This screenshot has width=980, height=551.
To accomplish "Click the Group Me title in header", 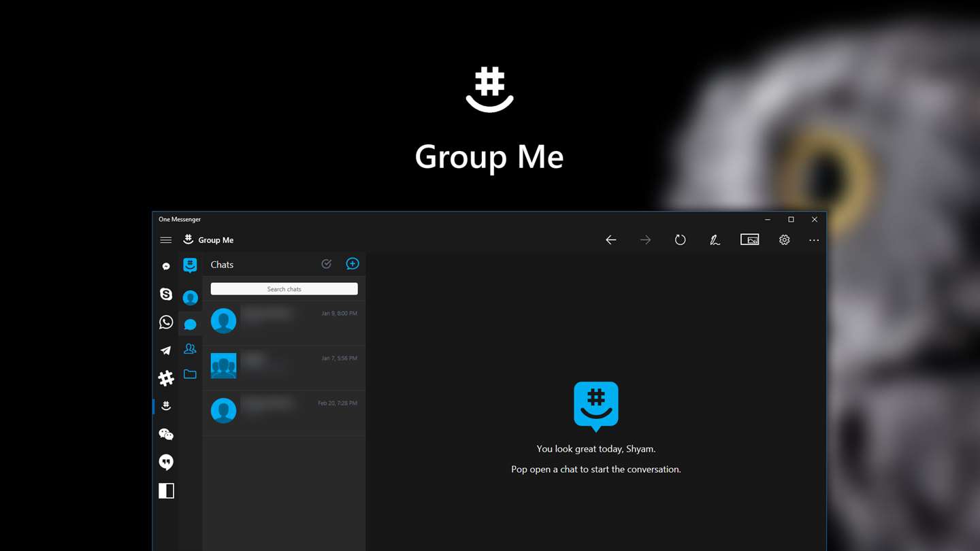I will tap(216, 240).
